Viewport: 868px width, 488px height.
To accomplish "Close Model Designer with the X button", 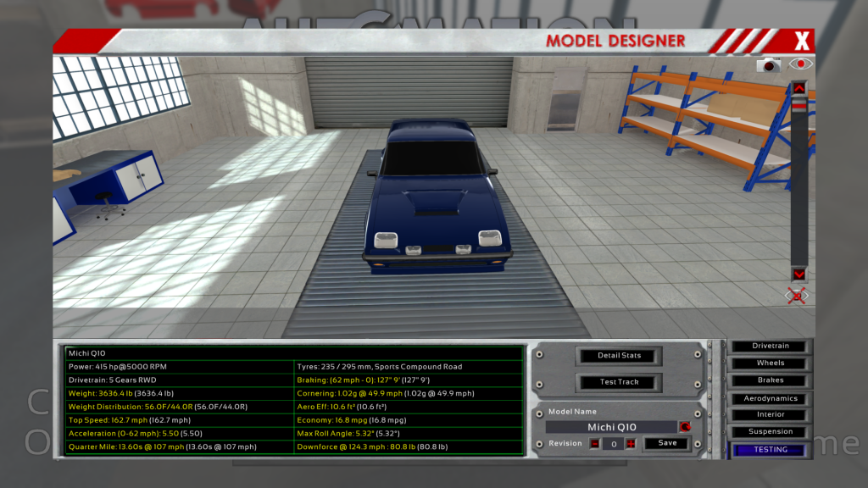I will 802,40.
